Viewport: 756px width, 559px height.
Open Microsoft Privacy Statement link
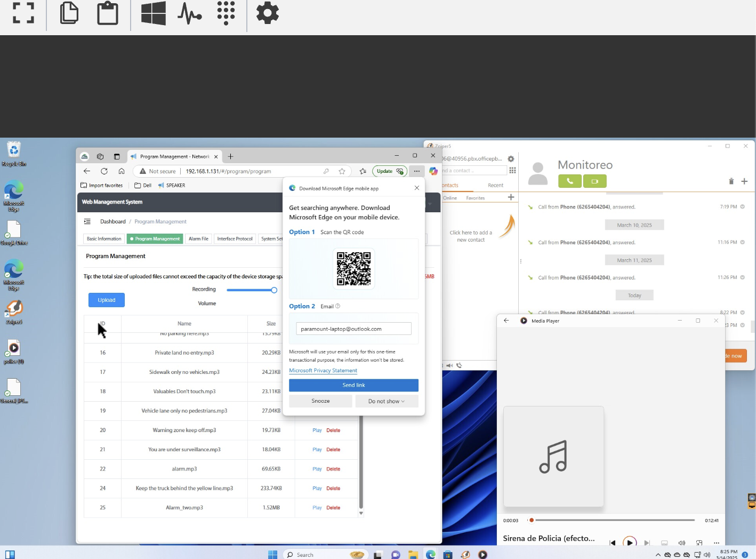pos(323,371)
